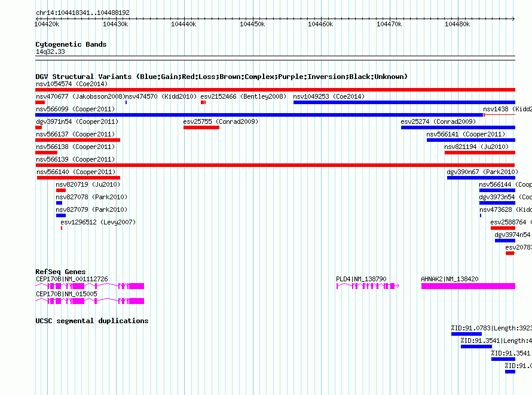Screen dimensions: 532x395
Task: Select gene label PLD4|NM_138790
Action: (361, 279)
